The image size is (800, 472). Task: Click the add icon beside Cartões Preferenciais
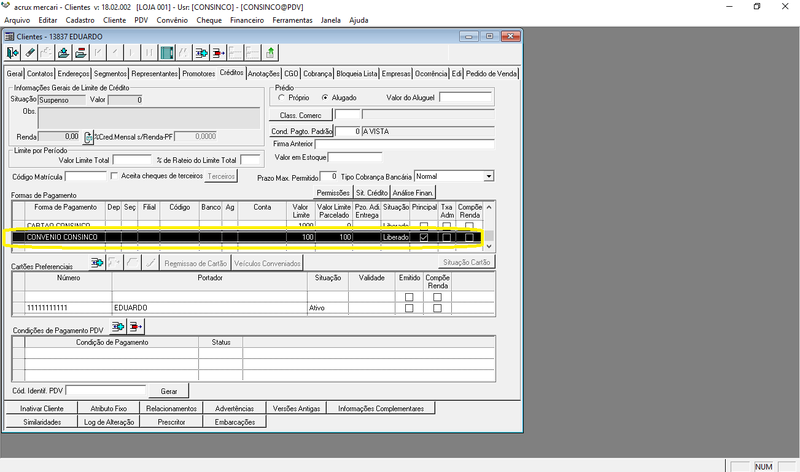97,262
